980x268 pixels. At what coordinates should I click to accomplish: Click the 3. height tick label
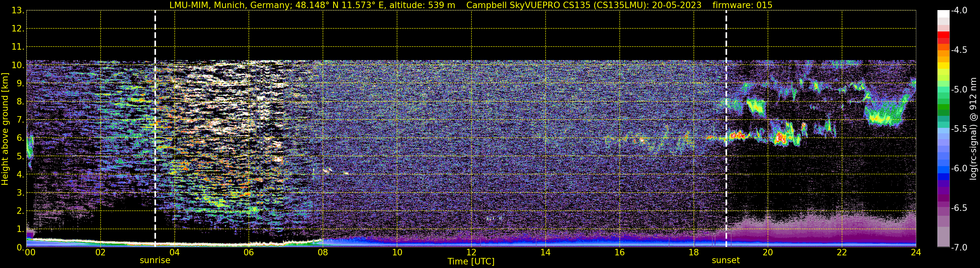point(20,192)
